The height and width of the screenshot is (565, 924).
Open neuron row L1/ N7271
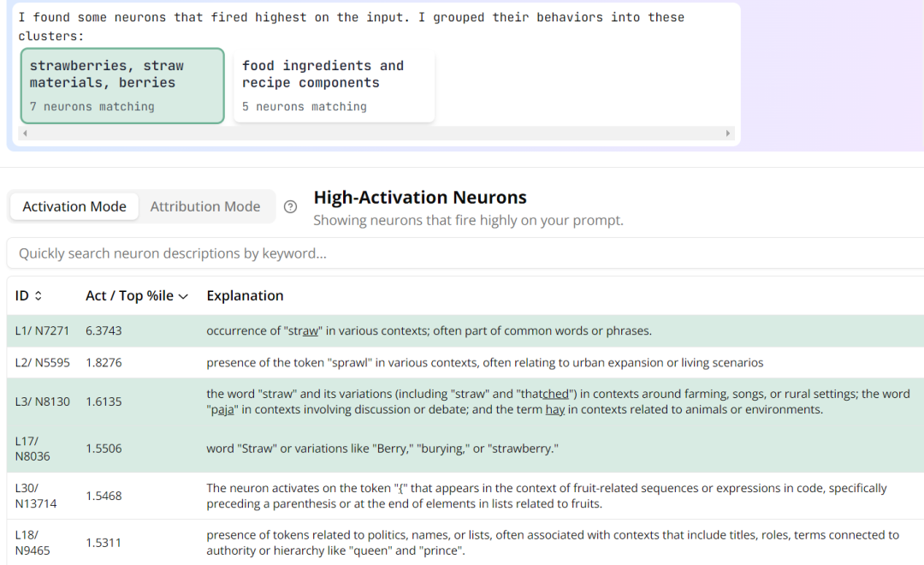(465, 330)
